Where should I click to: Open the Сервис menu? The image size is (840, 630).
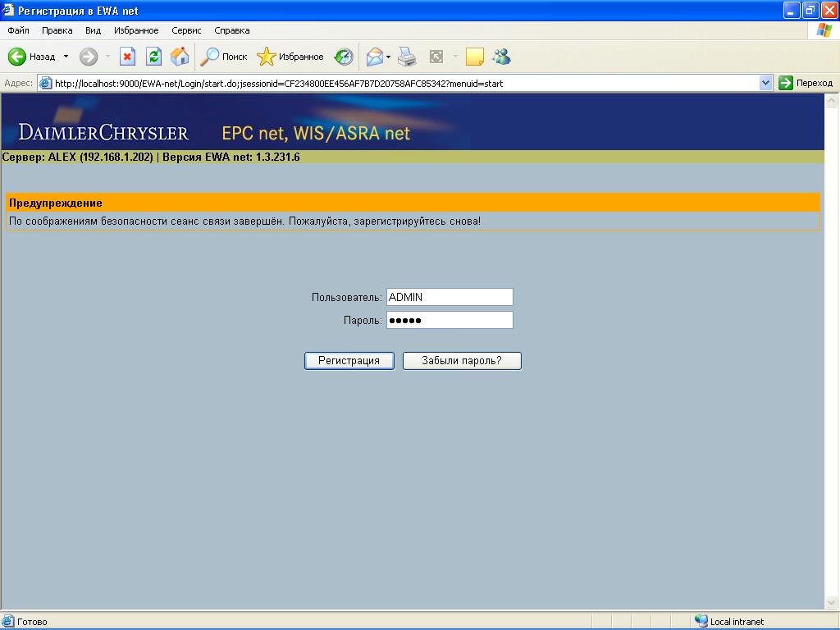(x=186, y=30)
